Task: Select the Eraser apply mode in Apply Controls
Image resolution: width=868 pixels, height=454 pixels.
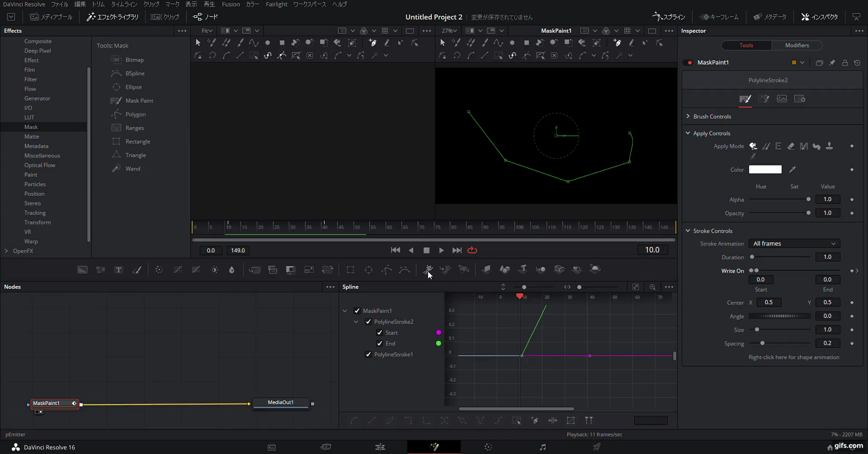Action: click(x=791, y=146)
